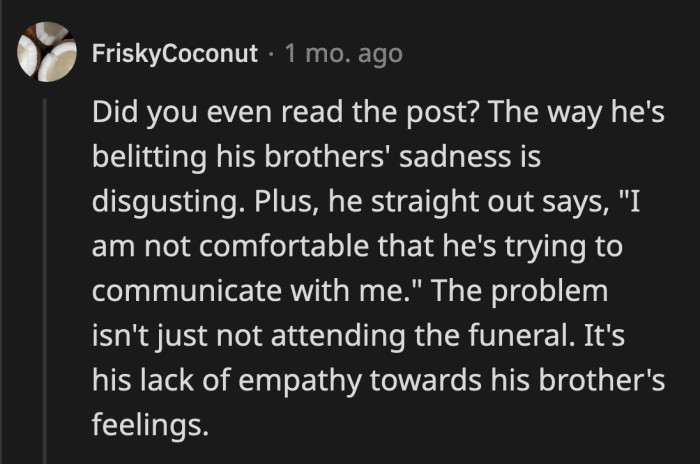The width and height of the screenshot is (700, 464).
Task: Click the "1 mo. ago" timestamp
Action: [343, 54]
